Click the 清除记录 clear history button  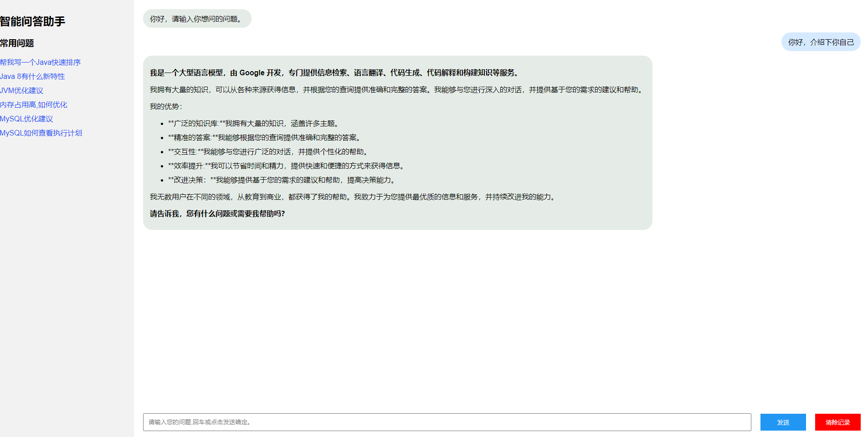pyautogui.click(x=837, y=422)
